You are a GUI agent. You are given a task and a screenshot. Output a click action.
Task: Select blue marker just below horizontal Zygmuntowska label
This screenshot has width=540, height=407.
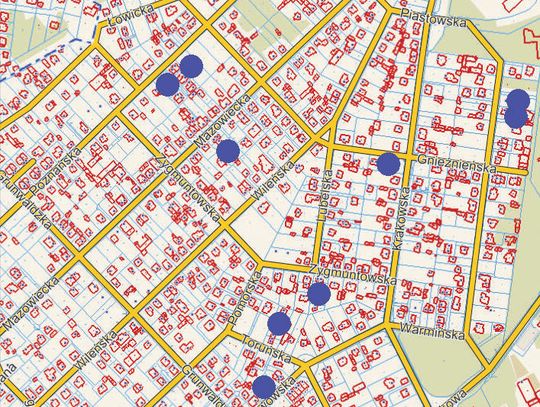tap(319, 294)
